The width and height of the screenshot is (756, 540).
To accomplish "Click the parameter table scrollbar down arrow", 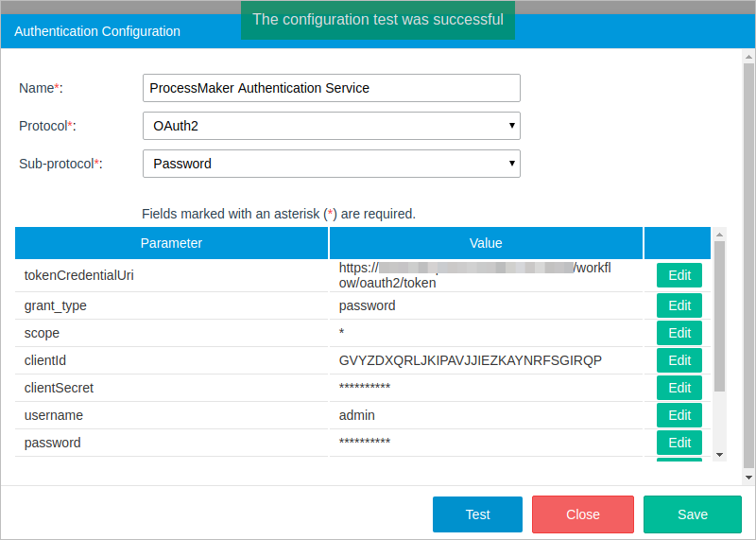I will 720,455.
